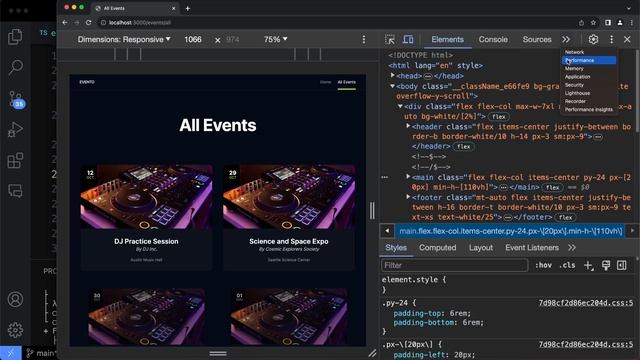
Task: Activate the inspect element picker icon
Action: (x=390, y=40)
